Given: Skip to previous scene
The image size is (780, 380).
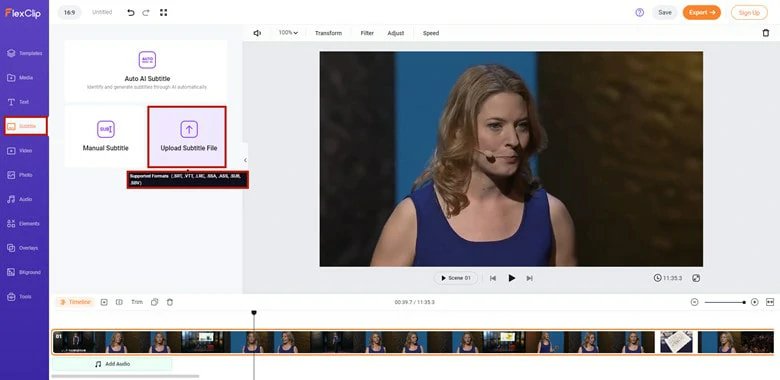Looking at the screenshot, I should point(492,278).
